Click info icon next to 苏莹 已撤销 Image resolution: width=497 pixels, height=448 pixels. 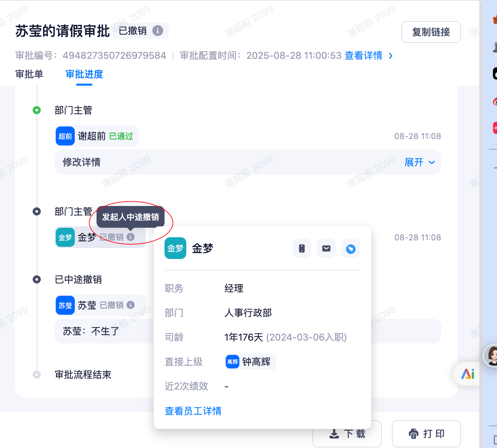point(131,305)
